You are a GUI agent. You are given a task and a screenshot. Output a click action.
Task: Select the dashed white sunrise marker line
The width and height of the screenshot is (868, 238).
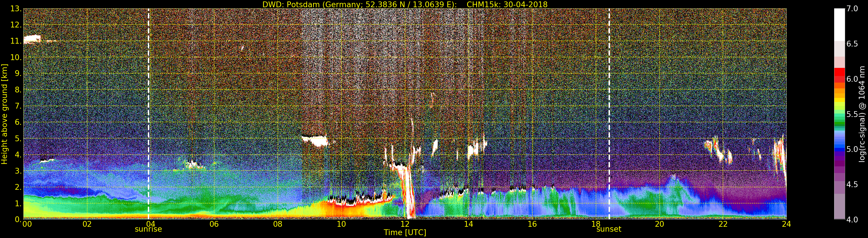pyautogui.click(x=148, y=114)
